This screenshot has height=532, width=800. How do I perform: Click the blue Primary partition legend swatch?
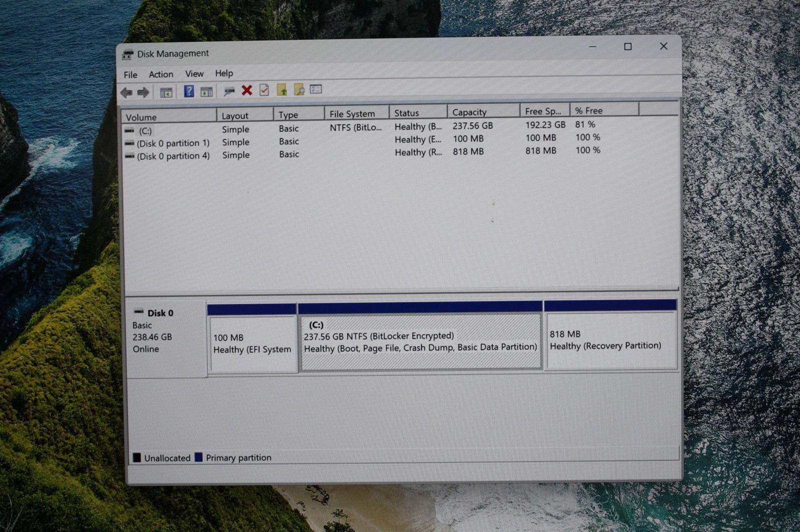click(199, 457)
